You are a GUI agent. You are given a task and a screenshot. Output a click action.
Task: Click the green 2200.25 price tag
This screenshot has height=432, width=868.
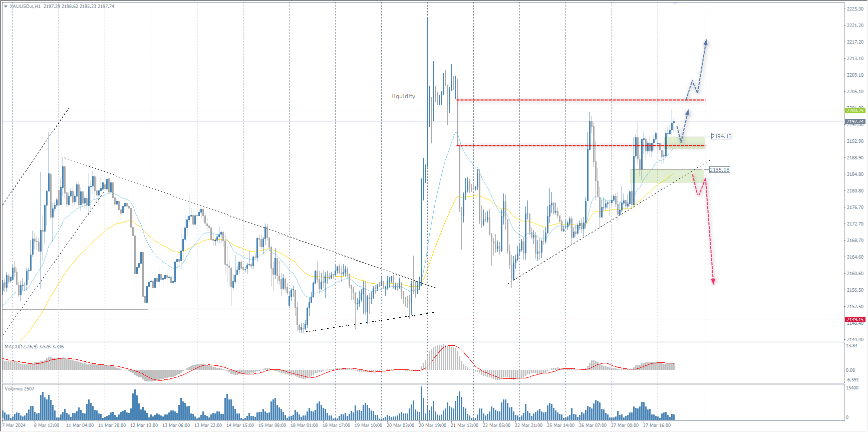(855, 110)
